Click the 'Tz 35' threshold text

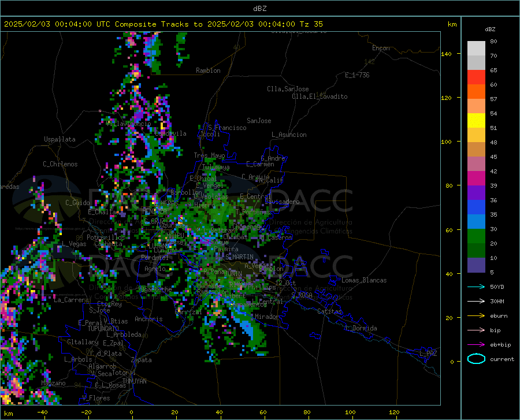pyautogui.click(x=311, y=24)
